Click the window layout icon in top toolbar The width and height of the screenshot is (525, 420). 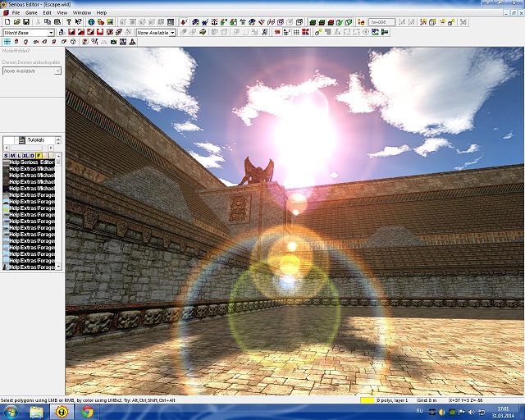point(171,22)
